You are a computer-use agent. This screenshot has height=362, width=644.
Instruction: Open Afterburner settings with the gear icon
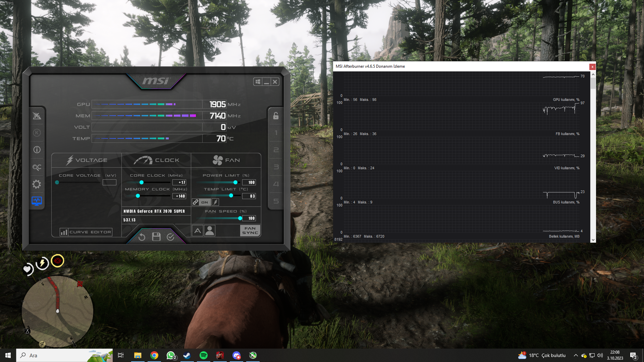(x=37, y=184)
